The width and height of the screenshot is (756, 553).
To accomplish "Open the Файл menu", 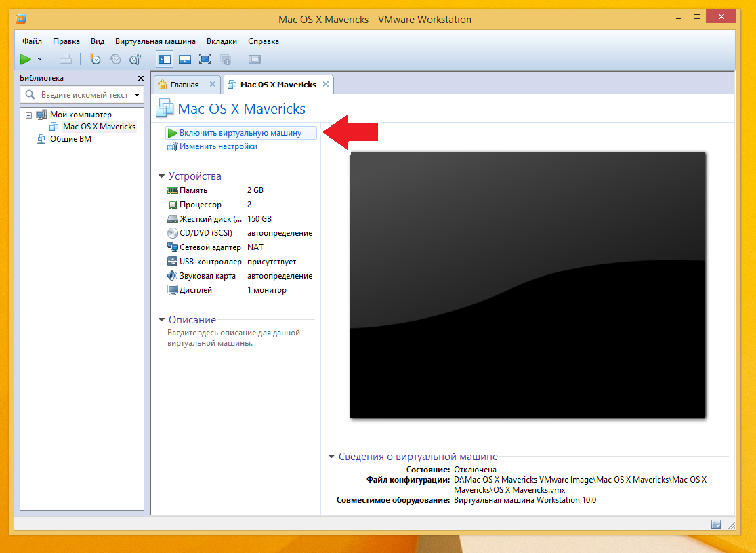I will tap(32, 41).
